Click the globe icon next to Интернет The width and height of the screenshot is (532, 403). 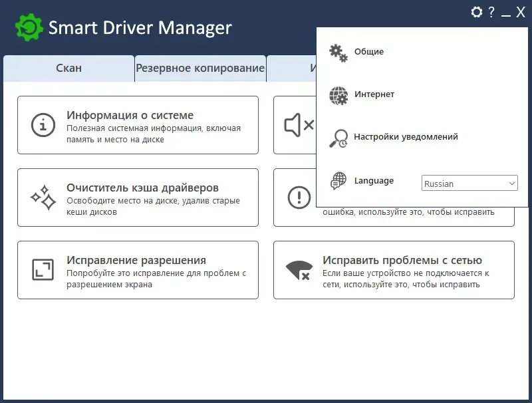coord(338,94)
